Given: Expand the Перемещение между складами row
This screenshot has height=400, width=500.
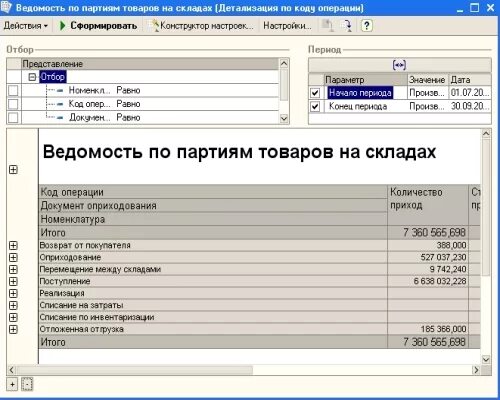Looking at the screenshot, I should tap(13, 270).
